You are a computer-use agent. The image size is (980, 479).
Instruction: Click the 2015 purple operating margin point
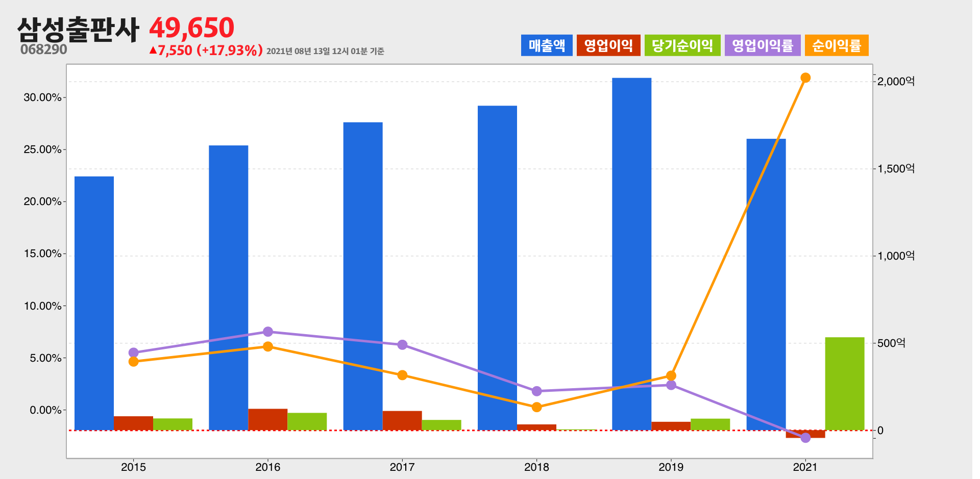tap(134, 352)
